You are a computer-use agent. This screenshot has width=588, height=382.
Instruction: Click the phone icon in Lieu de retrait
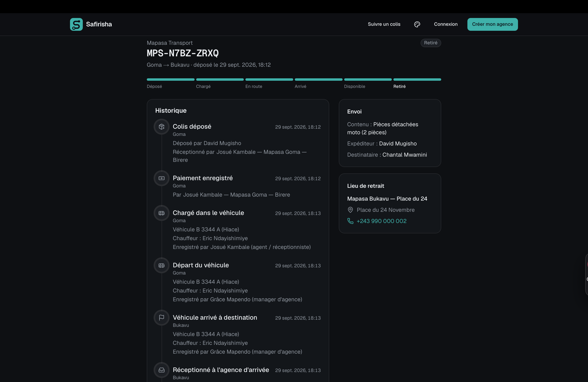point(350,221)
